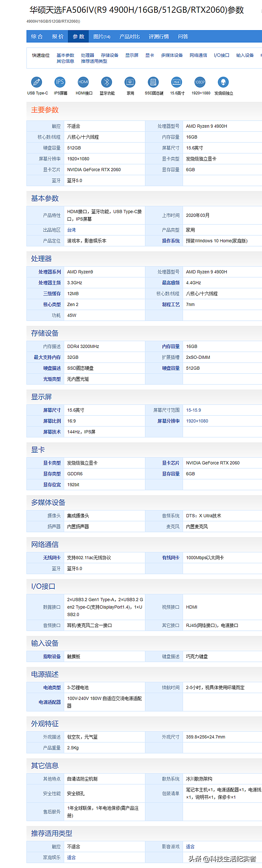This screenshot has width=262, height=868.
Task: Click the 最高睿频 label link
Action: (x=171, y=283)
